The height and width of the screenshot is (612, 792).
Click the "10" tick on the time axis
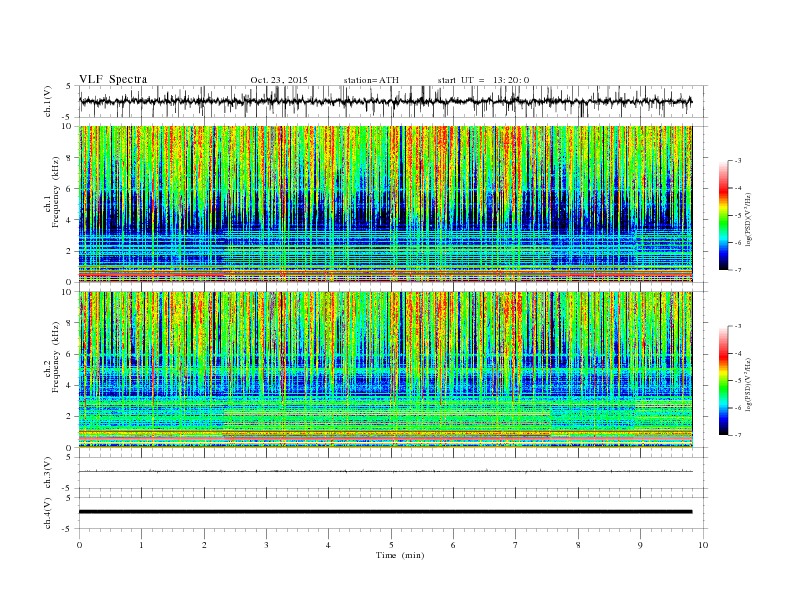[x=703, y=545]
